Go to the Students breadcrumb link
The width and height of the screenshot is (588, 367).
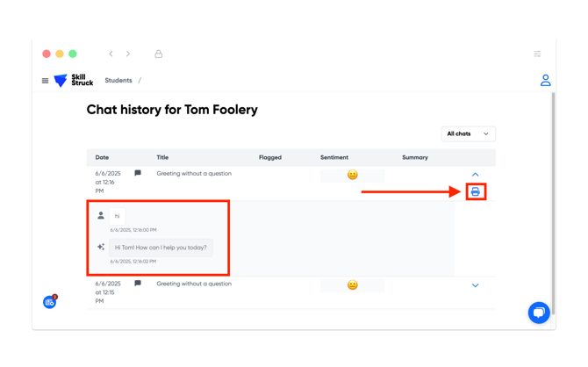(x=118, y=80)
